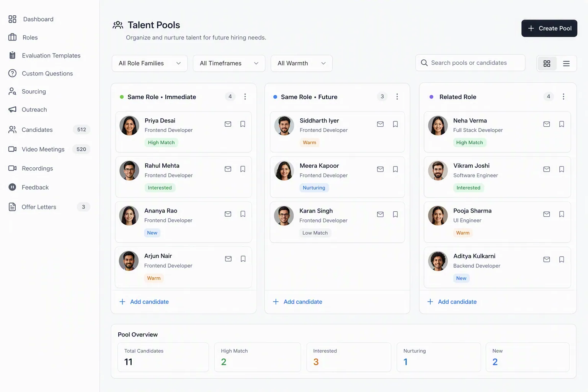
Task: Click the Create Pool button
Action: (549, 28)
